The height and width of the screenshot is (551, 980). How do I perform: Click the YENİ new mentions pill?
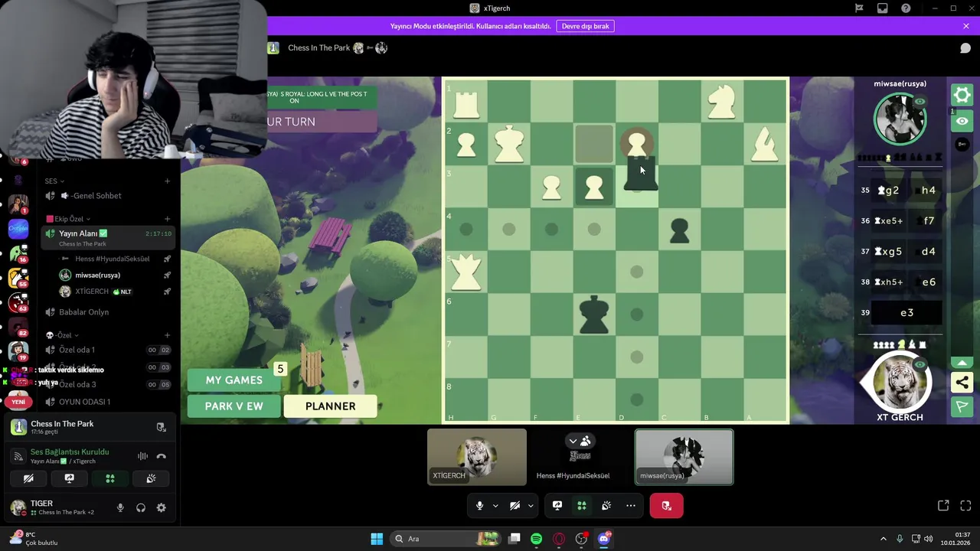(x=18, y=402)
